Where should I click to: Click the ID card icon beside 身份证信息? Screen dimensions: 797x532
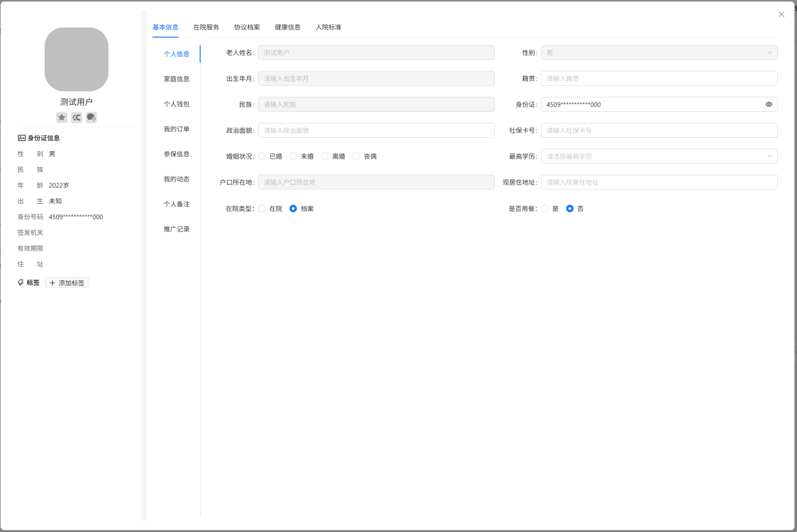21,138
